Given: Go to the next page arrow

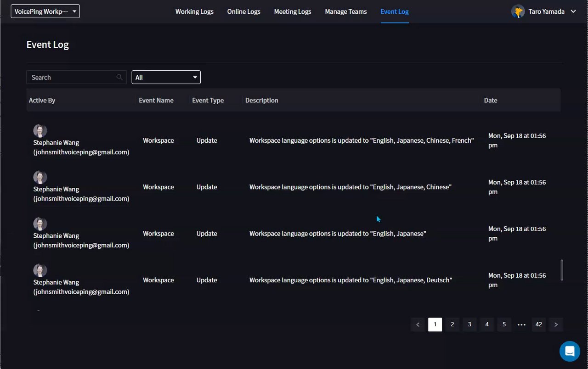Looking at the screenshot, I should click(556, 324).
